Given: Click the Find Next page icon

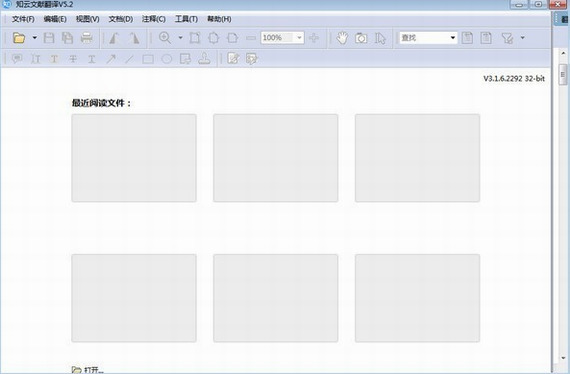Looking at the screenshot, I should click(x=486, y=38).
